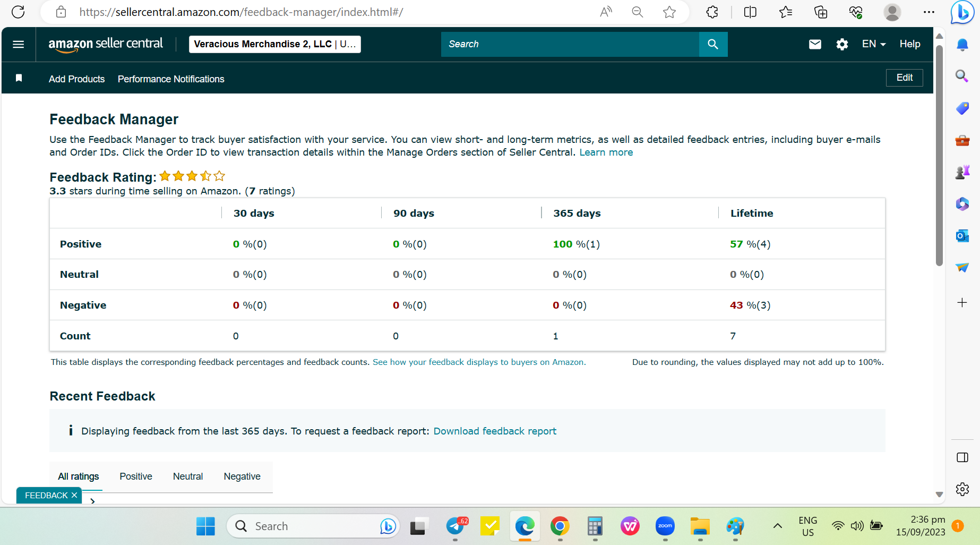This screenshot has height=545, width=980.
Task: Open Zoom from the taskbar
Action: pyautogui.click(x=665, y=526)
